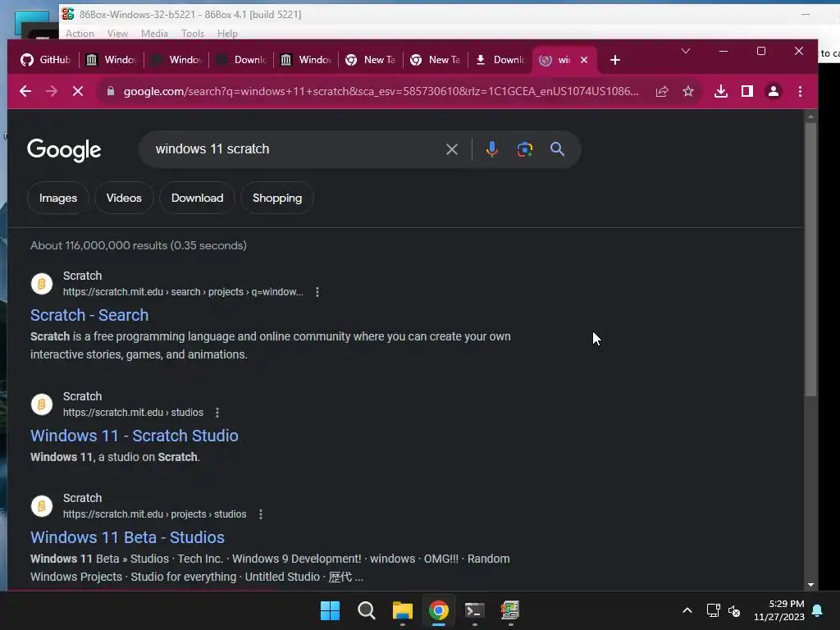Click the padlock site info icon
Image resolution: width=840 pixels, height=630 pixels.
coord(111,92)
